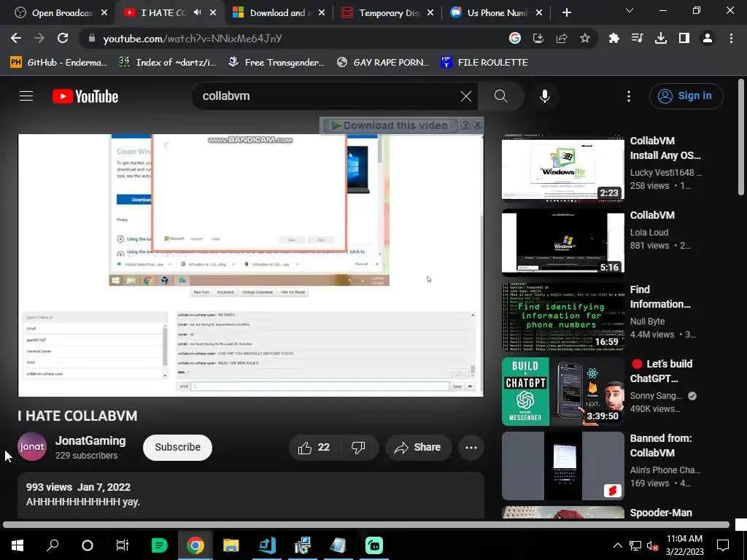Viewport: 747px width, 560px height.
Task: Click the Google icon in the address bar
Action: tap(515, 38)
